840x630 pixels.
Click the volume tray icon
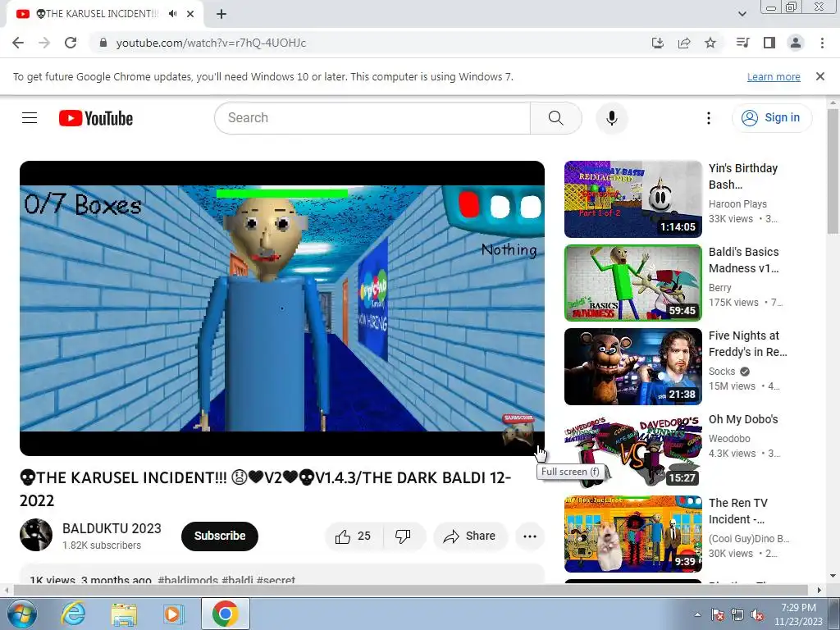[x=757, y=614]
